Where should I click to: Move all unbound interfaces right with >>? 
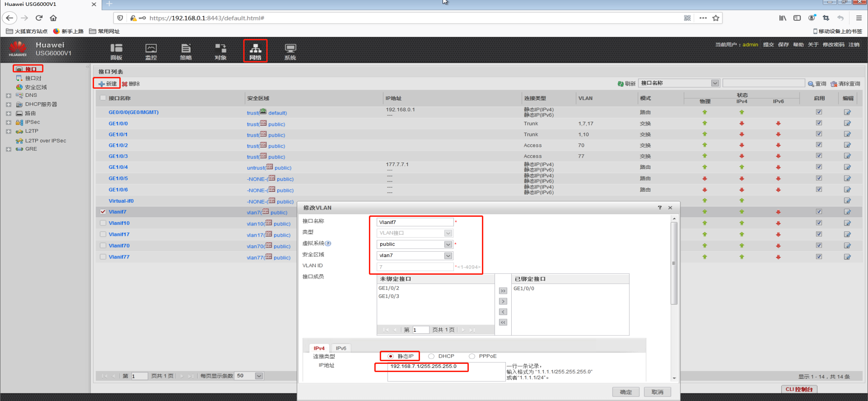pyautogui.click(x=503, y=291)
